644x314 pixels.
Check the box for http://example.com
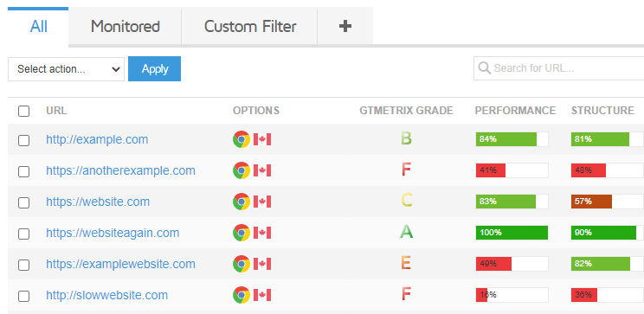click(24, 140)
